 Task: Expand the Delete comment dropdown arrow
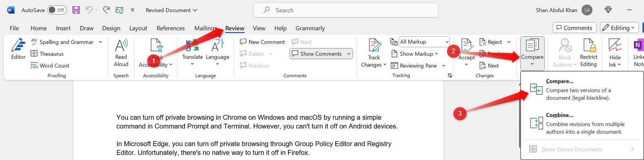tap(271, 54)
